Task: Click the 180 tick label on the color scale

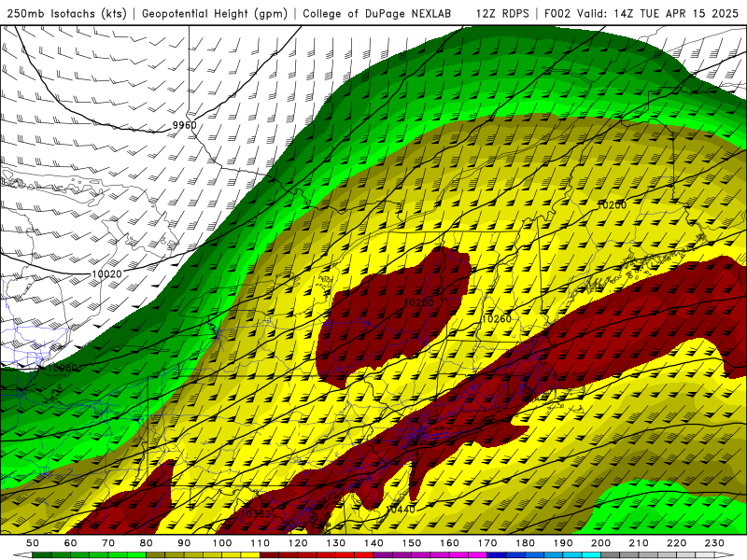Action: click(x=525, y=543)
